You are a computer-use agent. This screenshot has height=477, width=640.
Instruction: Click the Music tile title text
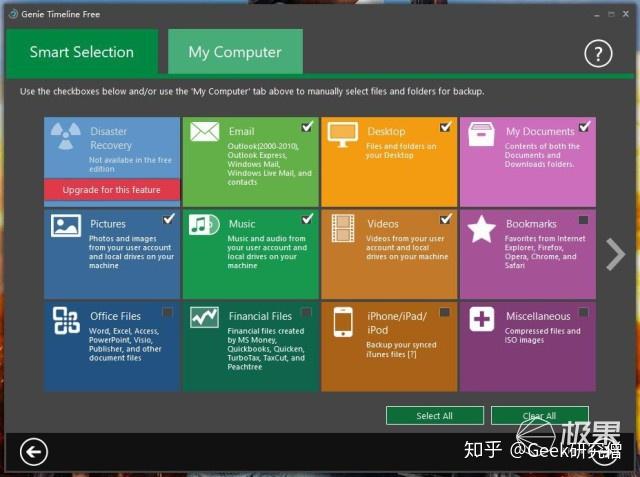242,224
